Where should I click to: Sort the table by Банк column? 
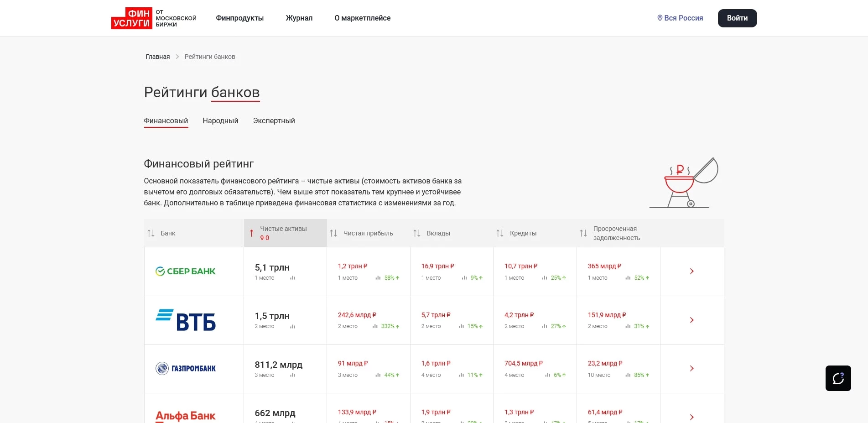(151, 233)
